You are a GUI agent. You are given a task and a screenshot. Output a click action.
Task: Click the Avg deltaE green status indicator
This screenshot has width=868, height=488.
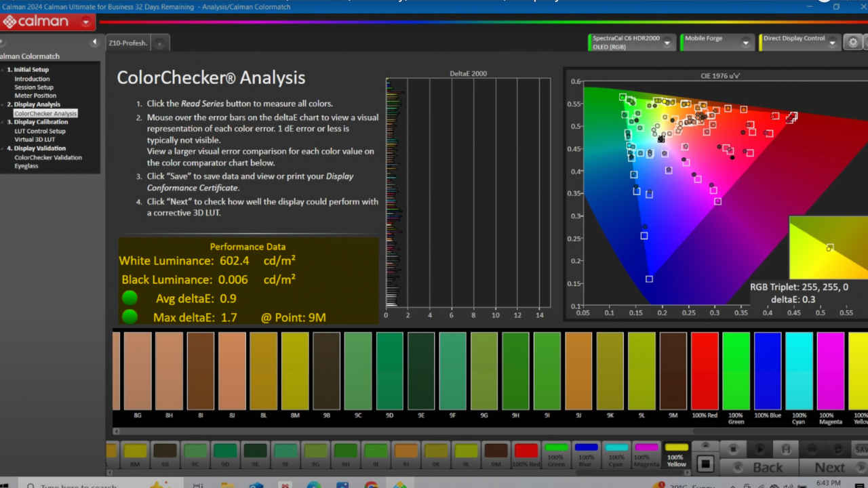coord(130,298)
